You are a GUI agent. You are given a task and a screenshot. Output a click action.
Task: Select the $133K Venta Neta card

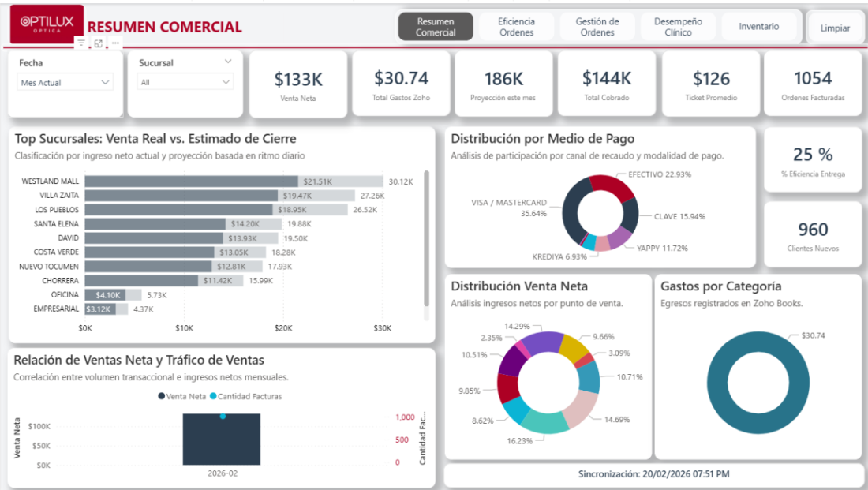[x=298, y=84]
